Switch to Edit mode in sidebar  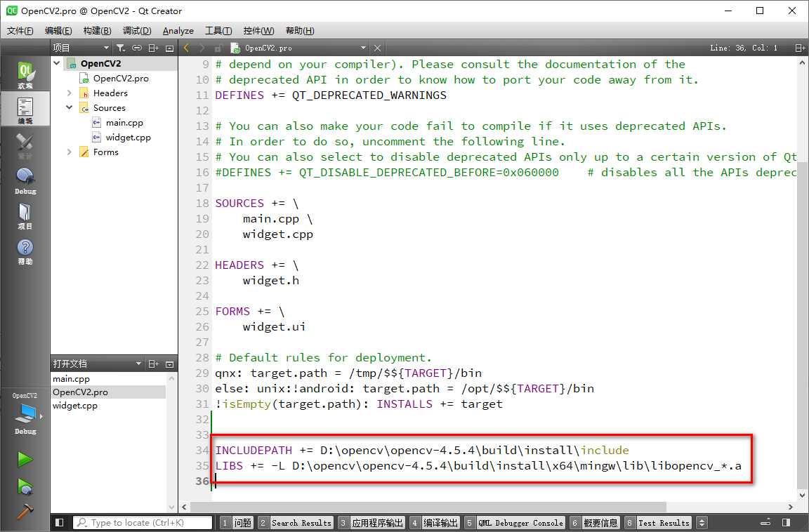[25, 109]
